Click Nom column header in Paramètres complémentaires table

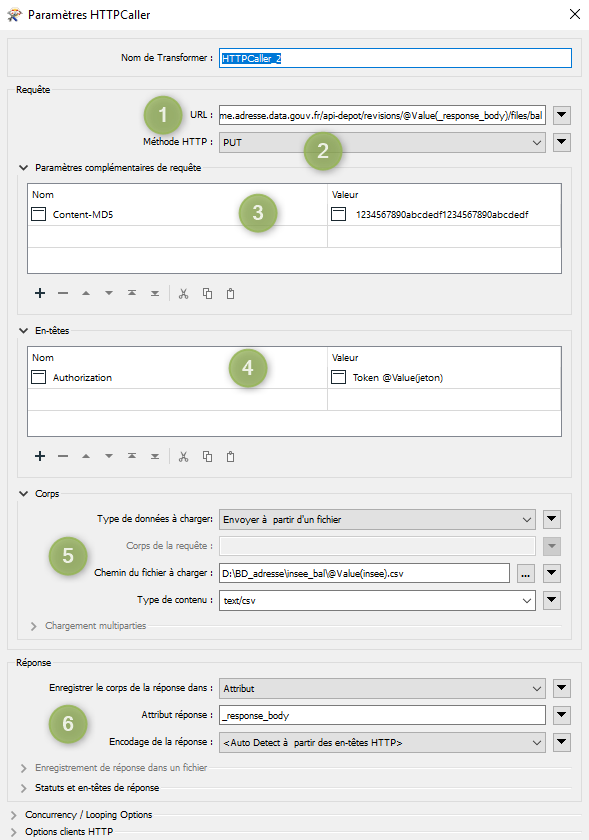click(43, 194)
